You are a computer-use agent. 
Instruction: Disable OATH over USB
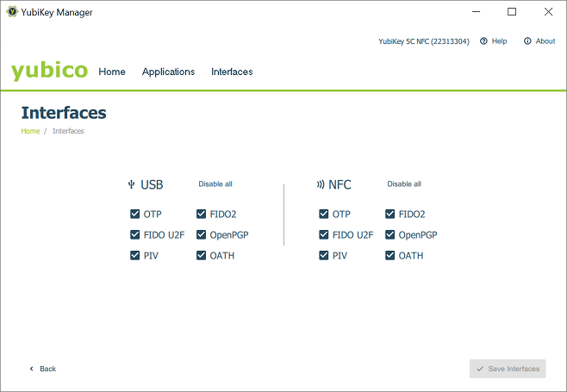point(201,255)
